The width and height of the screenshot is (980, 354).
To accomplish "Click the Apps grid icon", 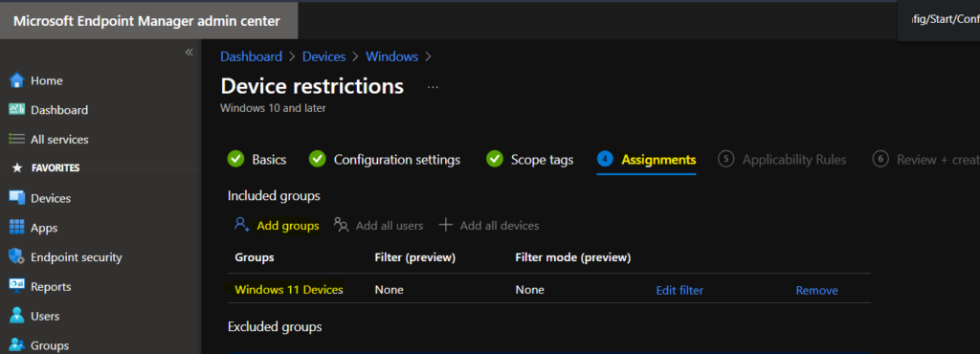I will click(x=17, y=228).
